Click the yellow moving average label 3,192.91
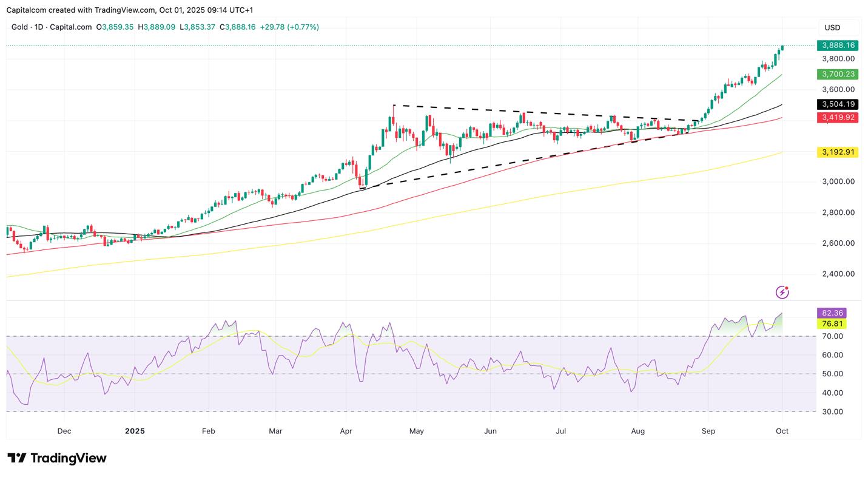Viewport: 868px width, 477px height. (838, 152)
